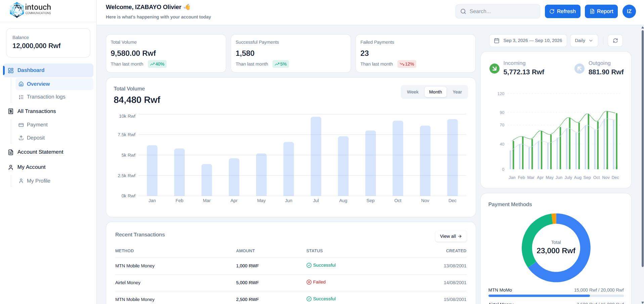Click the Successful check icon for 13/08/2001
Viewport: 644px width, 304px height.
pos(309,265)
